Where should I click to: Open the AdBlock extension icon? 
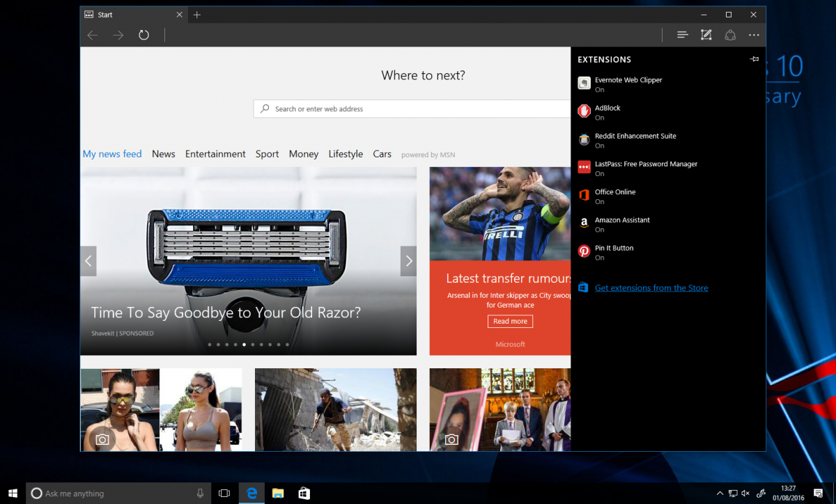point(583,111)
